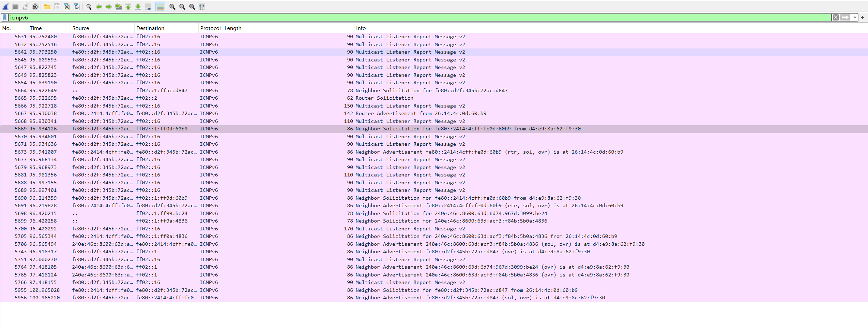Select packet 5700 with length 170
Image resolution: width=868 pixels, height=328 pixels.
(434, 229)
